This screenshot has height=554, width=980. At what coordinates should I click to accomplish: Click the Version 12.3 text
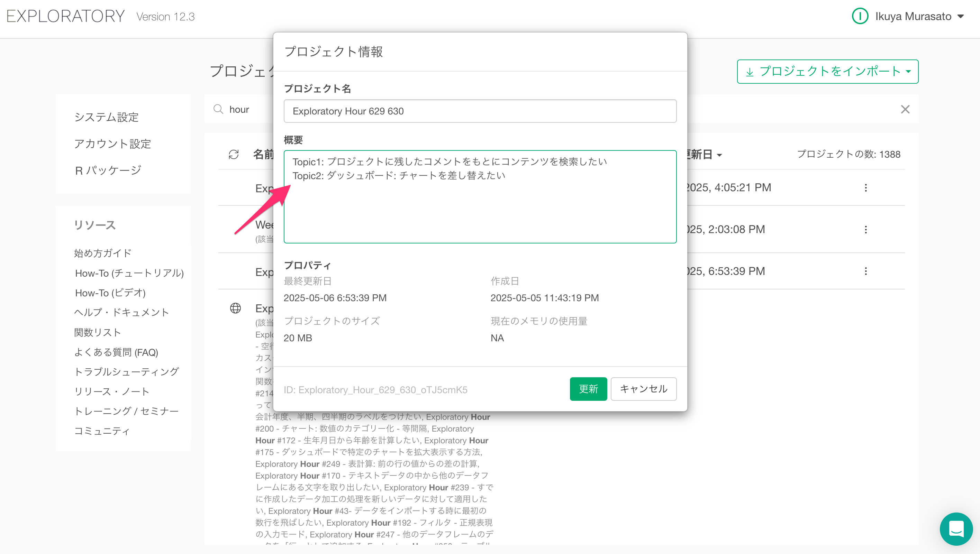166,17
